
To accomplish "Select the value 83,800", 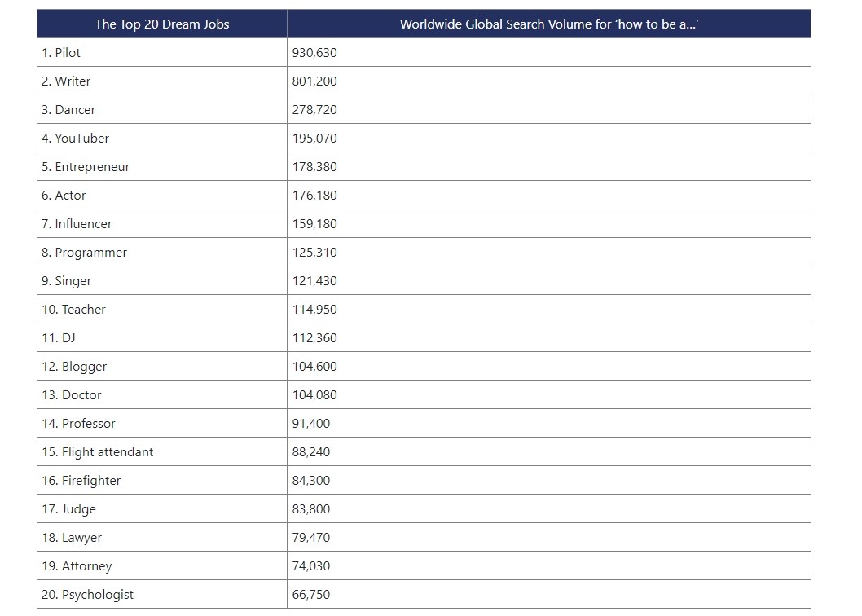I will pos(311,509).
